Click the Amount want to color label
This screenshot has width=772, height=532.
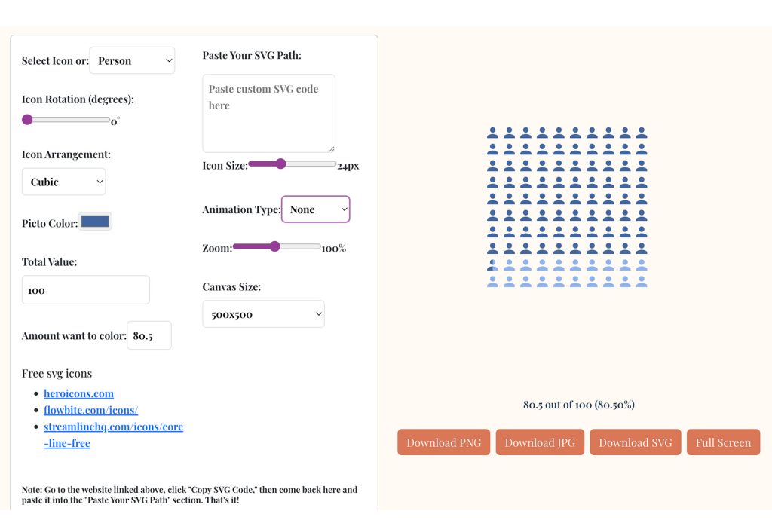[74, 335]
